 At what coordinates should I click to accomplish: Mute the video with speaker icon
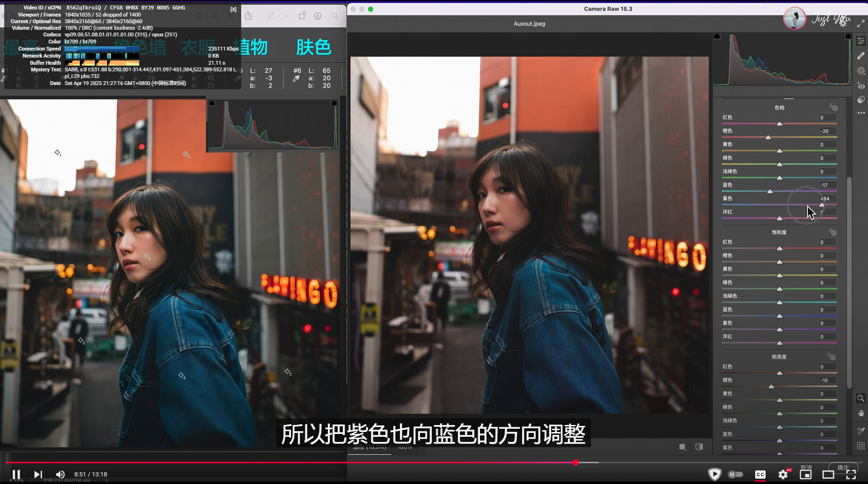tap(60, 474)
